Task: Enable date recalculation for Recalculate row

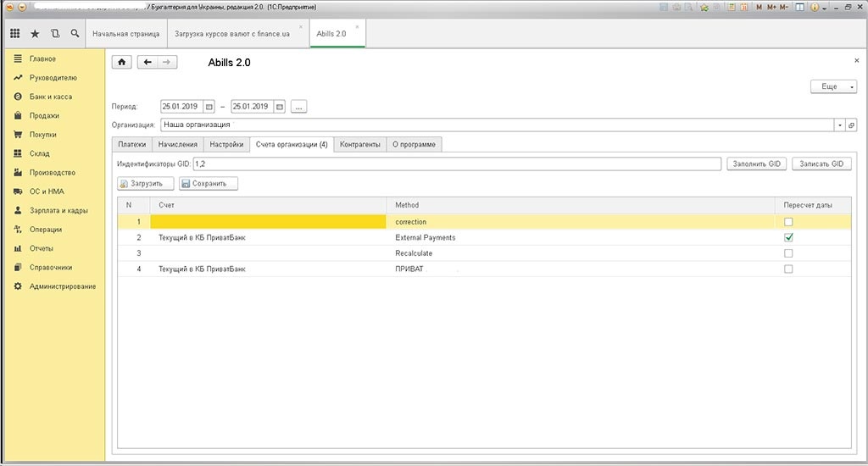Action: 788,253
